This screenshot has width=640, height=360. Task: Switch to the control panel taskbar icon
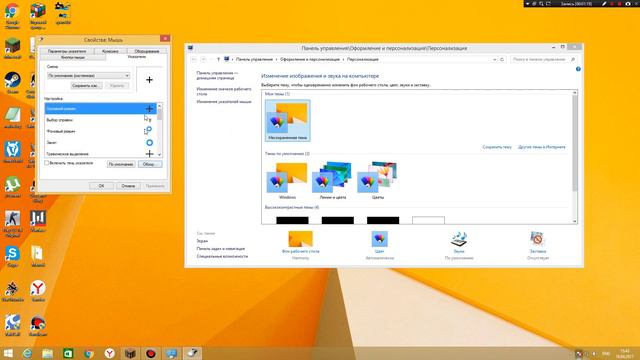point(171,353)
